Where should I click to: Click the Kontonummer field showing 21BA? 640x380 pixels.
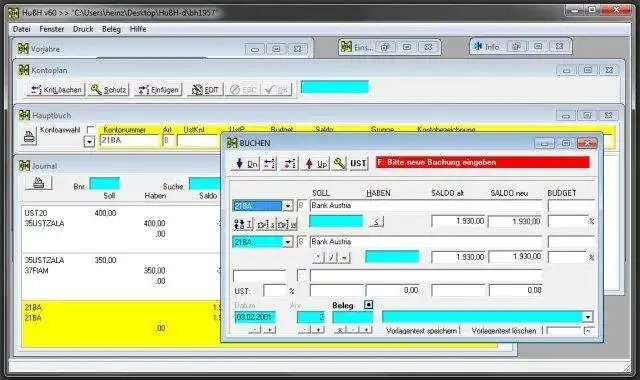(x=130, y=140)
